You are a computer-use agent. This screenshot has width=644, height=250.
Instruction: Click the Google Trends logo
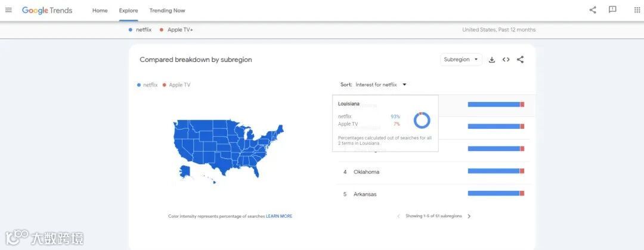[47, 10]
